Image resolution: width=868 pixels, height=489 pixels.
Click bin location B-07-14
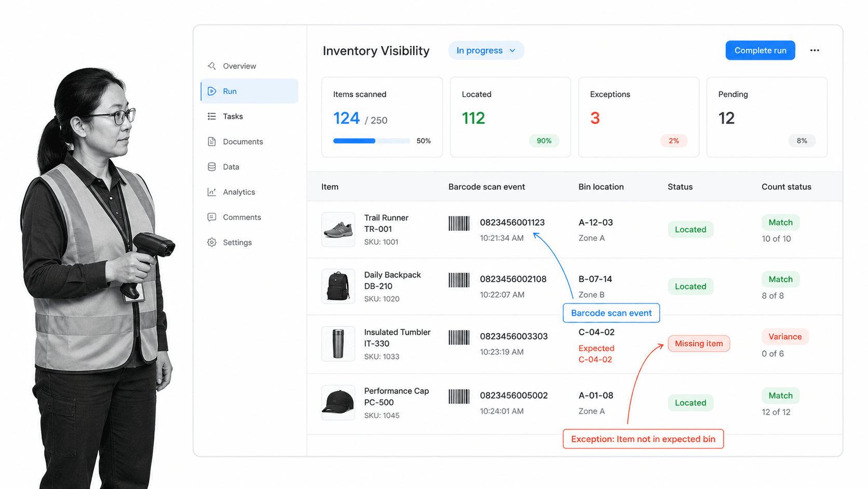595,279
